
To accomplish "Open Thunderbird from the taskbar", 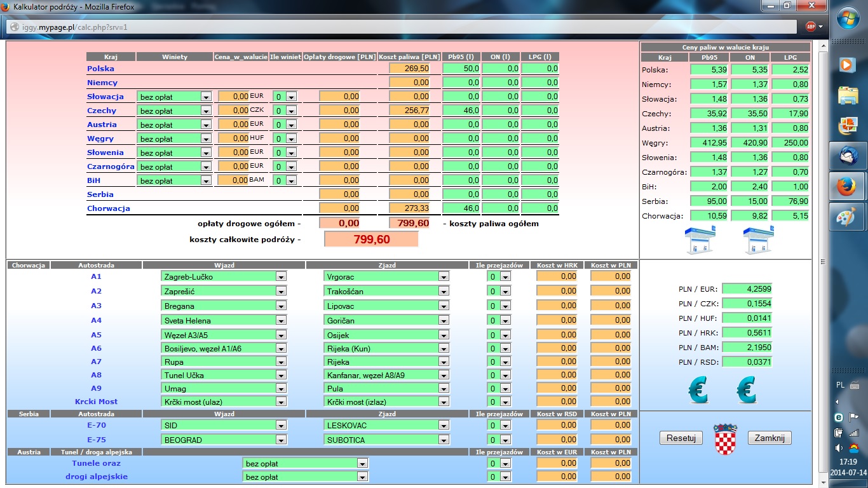I will pos(848,156).
